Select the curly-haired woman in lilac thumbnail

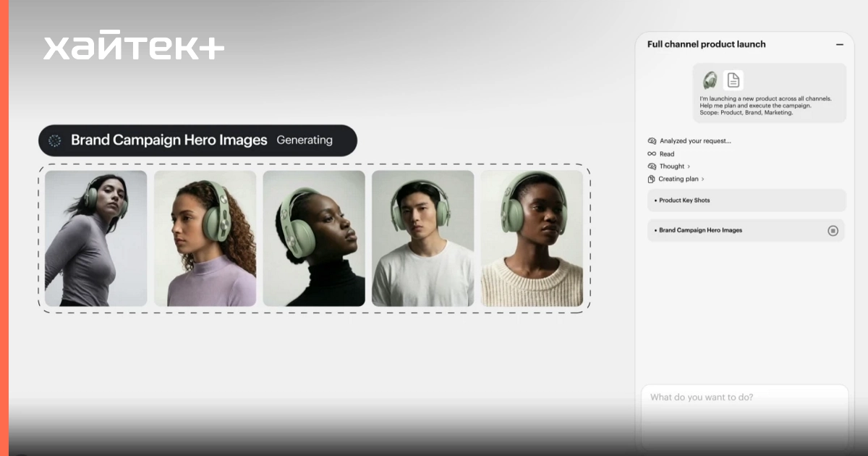(205, 238)
